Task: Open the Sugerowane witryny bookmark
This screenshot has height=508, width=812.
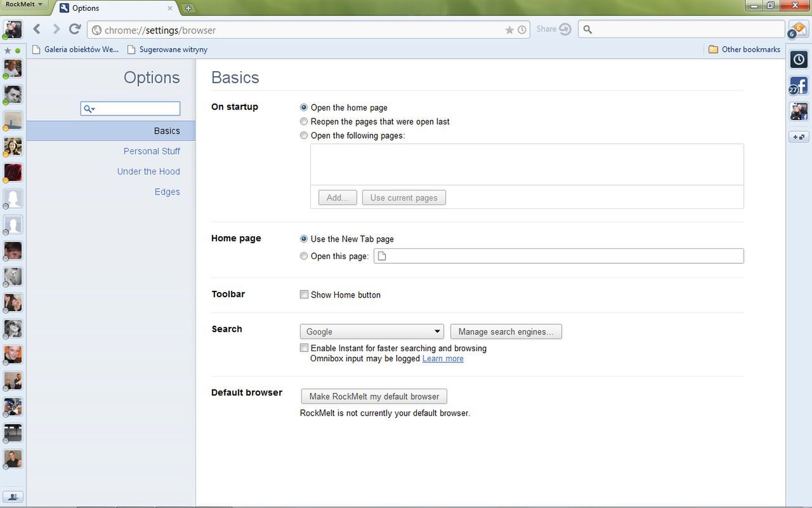Action: [167, 49]
